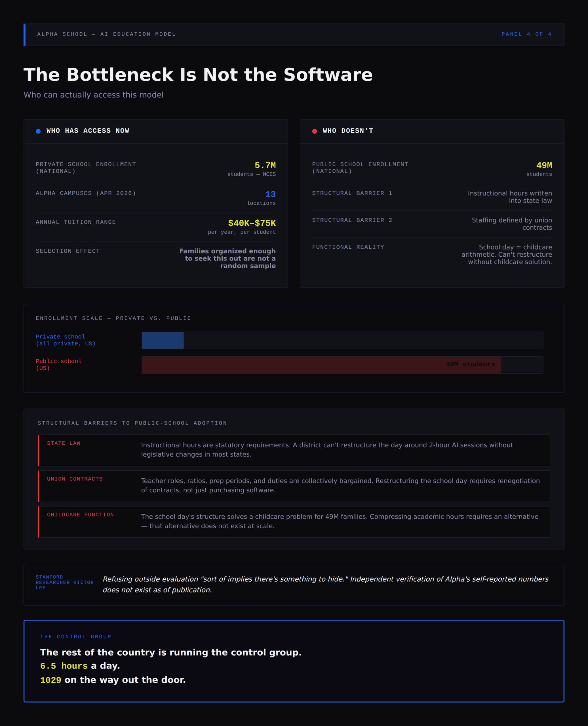The image size is (588, 726).
Task: Open the Childcare Function barrier row
Action: point(294,522)
